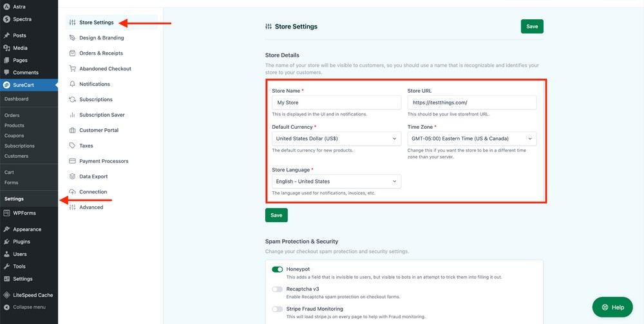Click the Save button at top right
The height and width of the screenshot is (324, 644).
532,26
